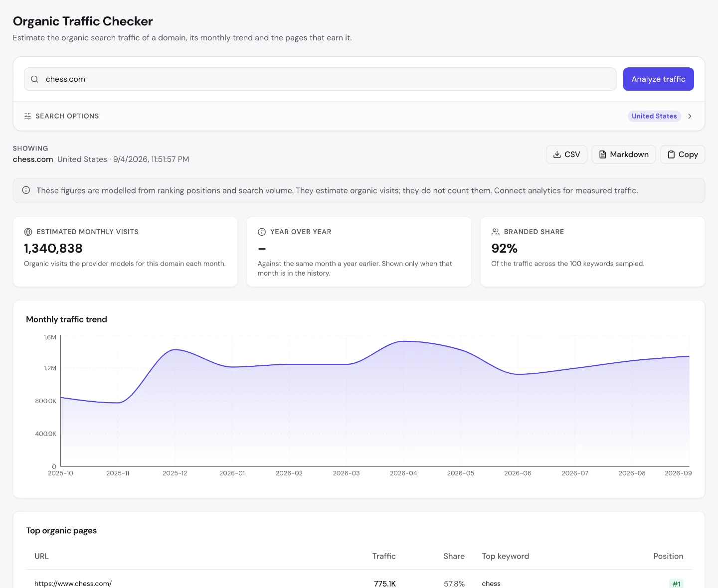
Task: Click the 2025-12 label on chart axis
Action: (x=175, y=473)
